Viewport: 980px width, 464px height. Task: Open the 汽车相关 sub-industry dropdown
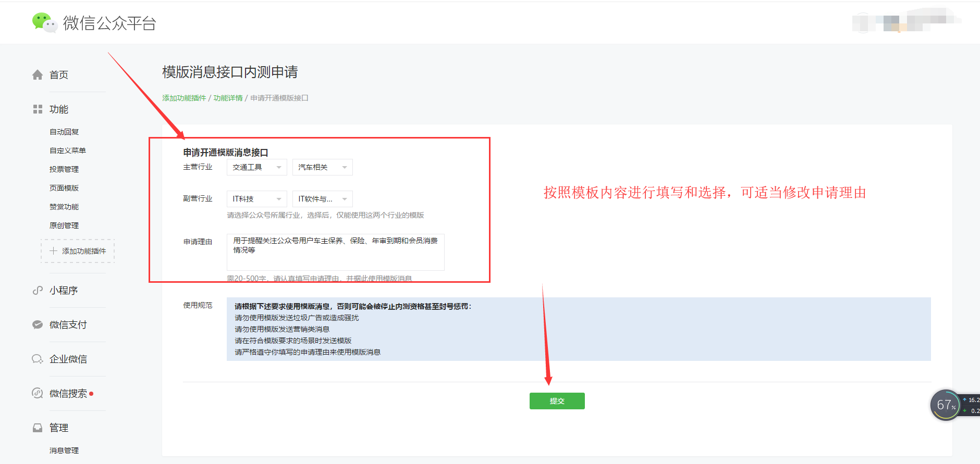pos(323,167)
